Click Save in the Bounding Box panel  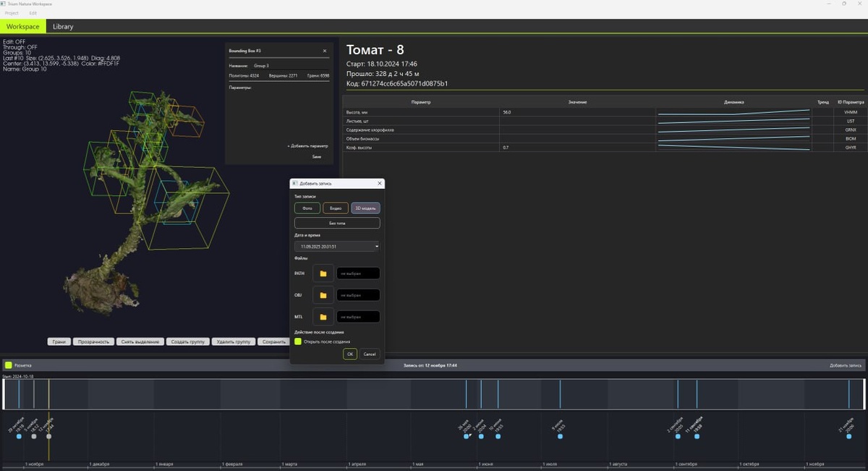tap(317, 156)
